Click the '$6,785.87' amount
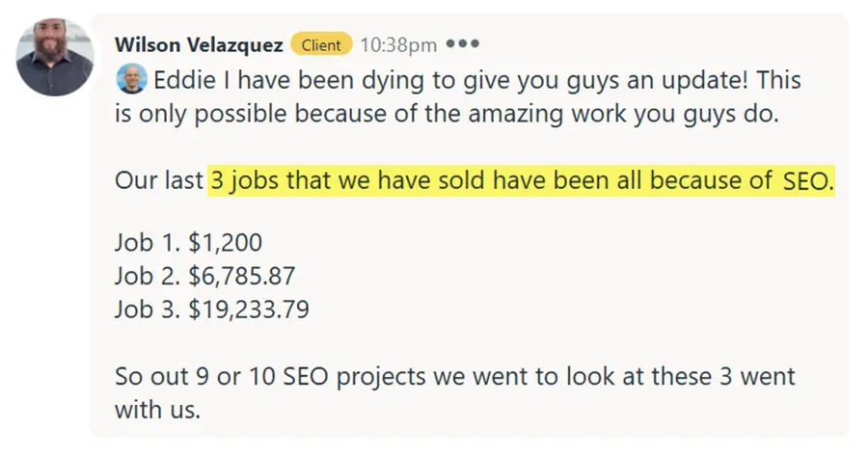 coord(242,278)
